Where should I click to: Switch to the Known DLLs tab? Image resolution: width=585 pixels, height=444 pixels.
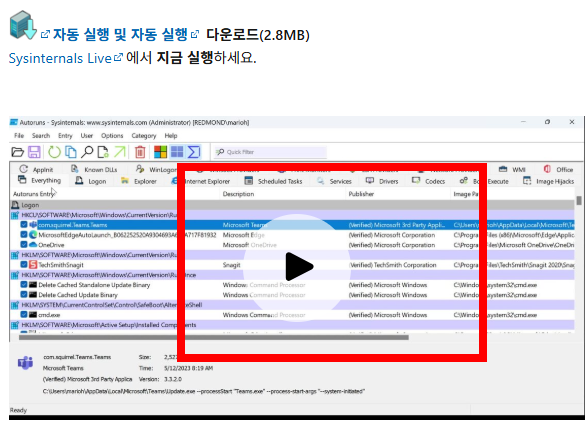[94, 169]
